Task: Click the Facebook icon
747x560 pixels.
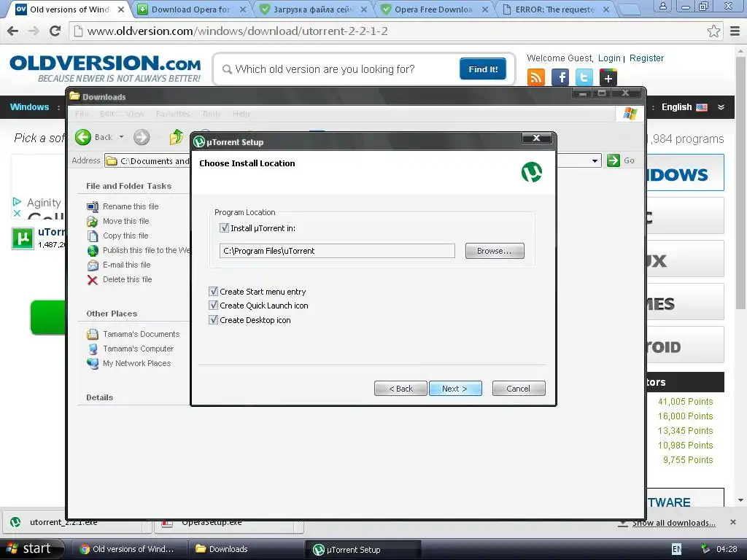Action: [560, 77]
